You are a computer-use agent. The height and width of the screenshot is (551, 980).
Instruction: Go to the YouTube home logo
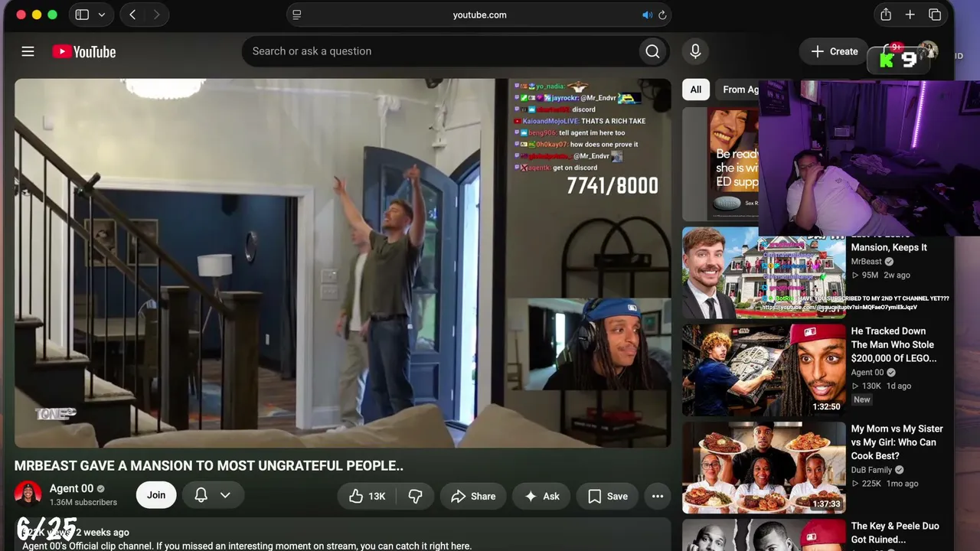point(84,51)
